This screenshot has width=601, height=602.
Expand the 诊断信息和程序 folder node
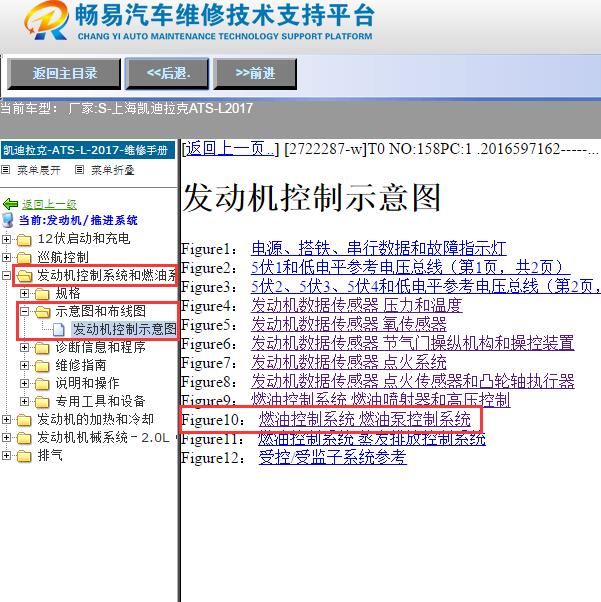24,347
